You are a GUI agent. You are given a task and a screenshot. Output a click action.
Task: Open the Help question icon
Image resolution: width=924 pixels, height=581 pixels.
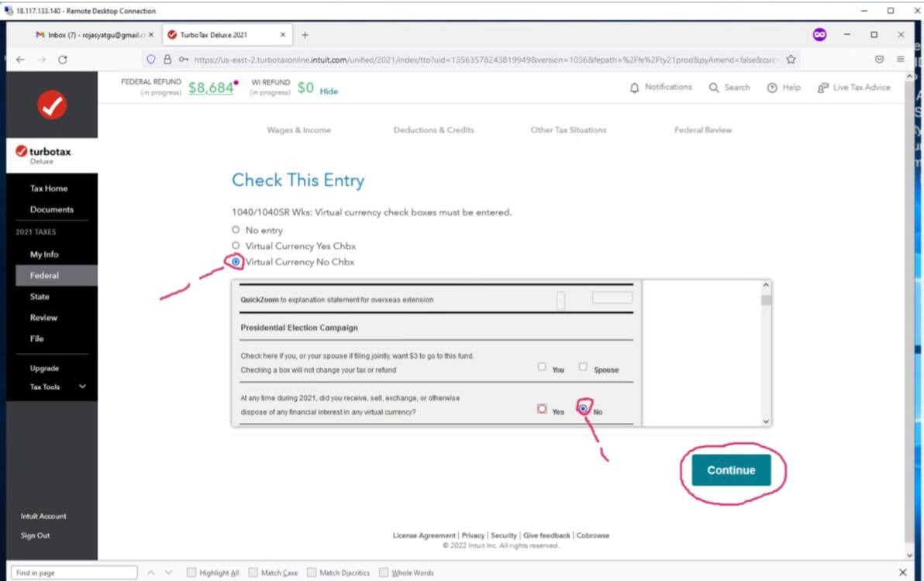772,88
